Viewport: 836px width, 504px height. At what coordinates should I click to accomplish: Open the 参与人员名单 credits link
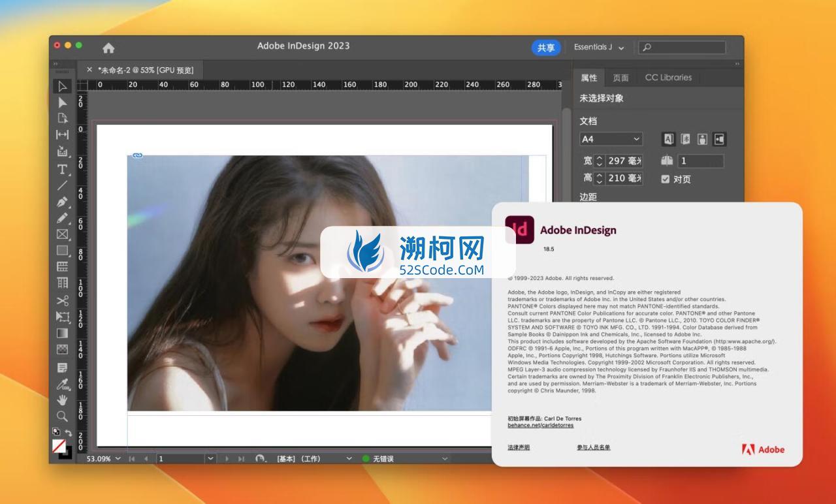593,447
